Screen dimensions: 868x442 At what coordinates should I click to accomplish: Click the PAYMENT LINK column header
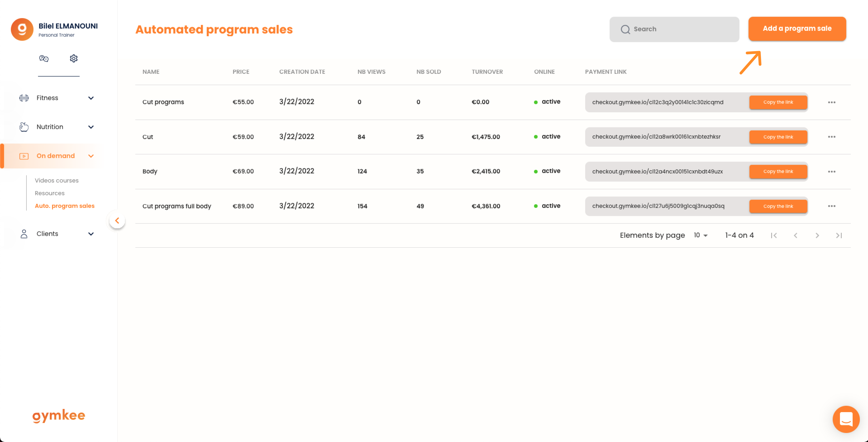(606, 72)
